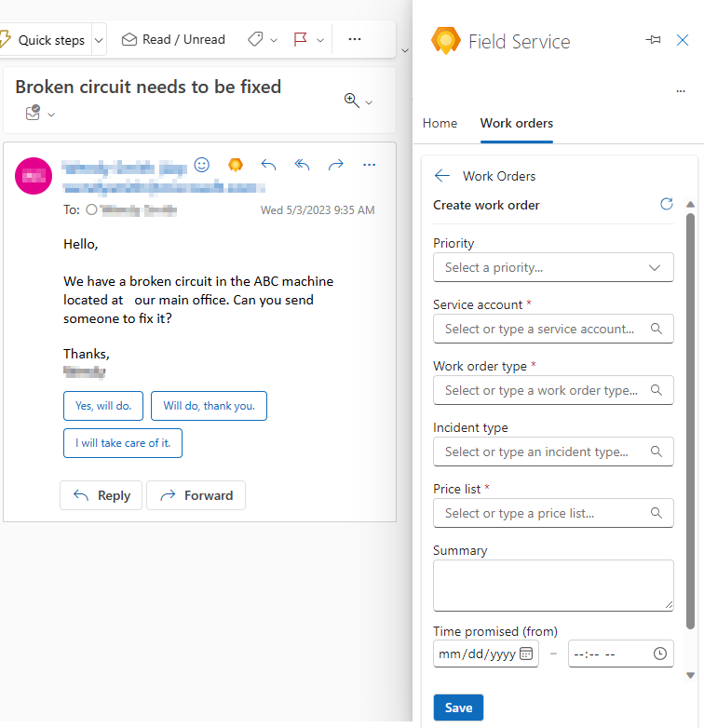The height and width of the screenshot is (728, 704).
Task: Flag this message with the red flag
Action: (301, 39)
